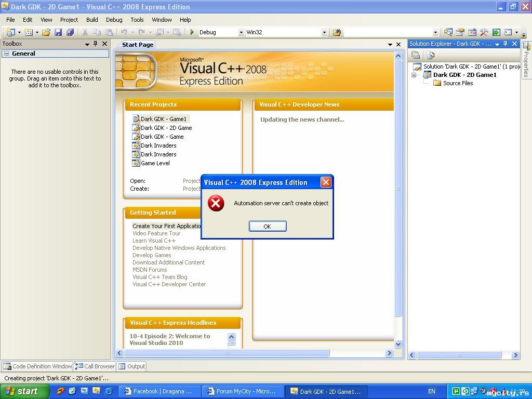Viewport: 532px width, 399px height.
Task: Click the green Start Debugging arrow
Action: click(192, 32)
